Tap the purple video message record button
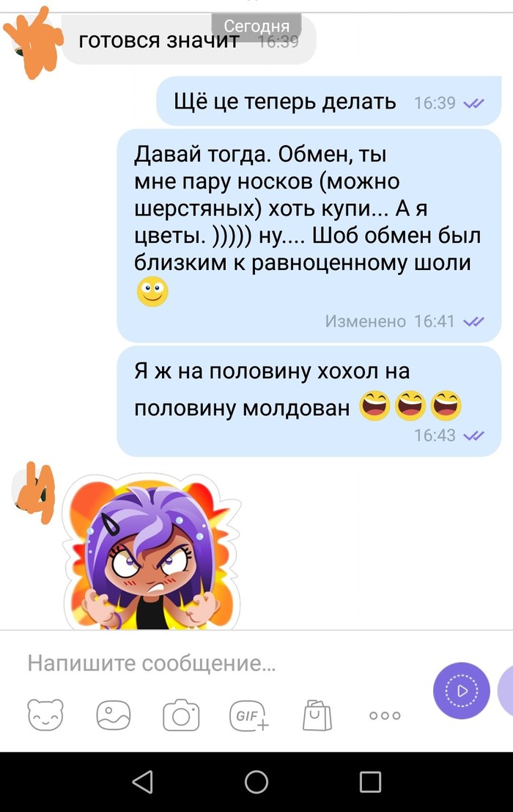The image size is (513, 812). coord(462,691)
